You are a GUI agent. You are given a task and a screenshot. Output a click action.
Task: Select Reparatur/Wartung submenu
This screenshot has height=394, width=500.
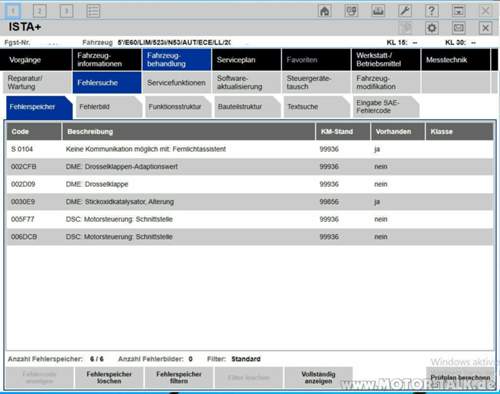[36, 82]
